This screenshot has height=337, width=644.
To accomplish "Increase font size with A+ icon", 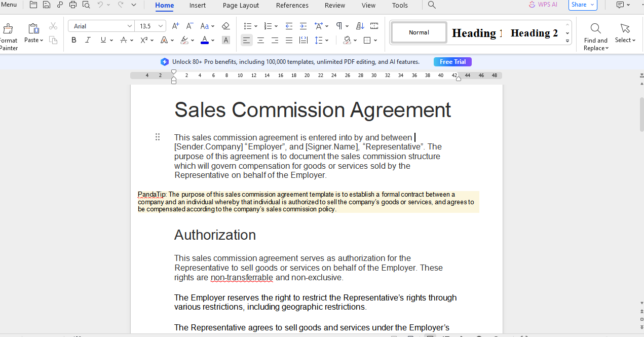I will 176,26.
